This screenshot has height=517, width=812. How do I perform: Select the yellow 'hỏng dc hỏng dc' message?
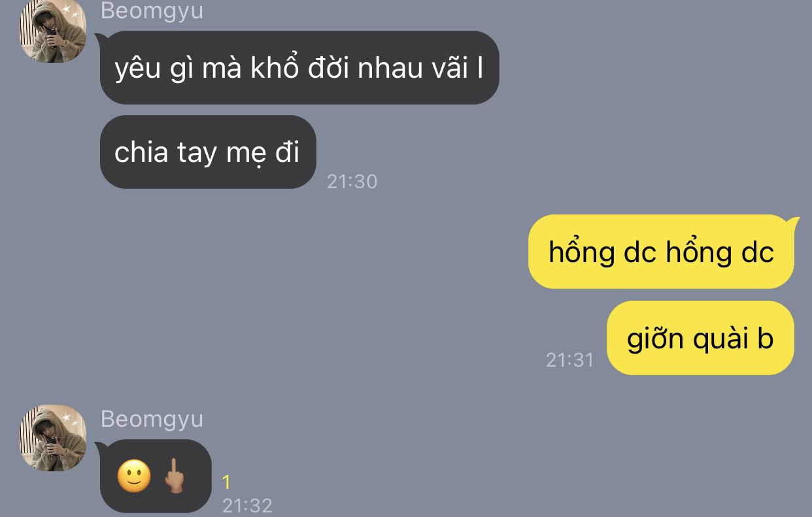[661, 252]
